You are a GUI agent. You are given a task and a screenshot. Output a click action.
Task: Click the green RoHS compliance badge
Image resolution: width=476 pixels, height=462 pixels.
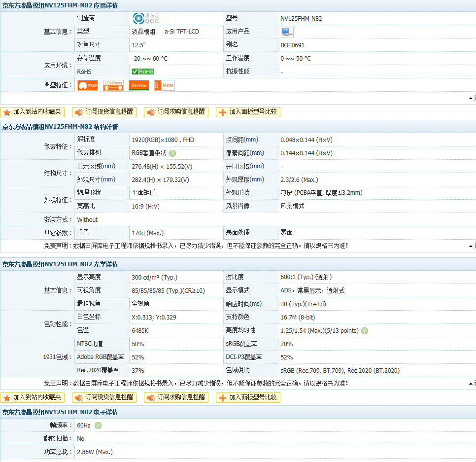pos(143,71)
